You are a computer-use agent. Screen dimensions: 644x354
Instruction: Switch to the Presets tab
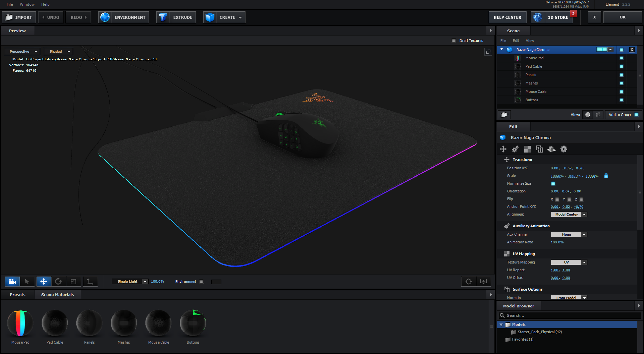pyautogui.click(x=17, y=295)
